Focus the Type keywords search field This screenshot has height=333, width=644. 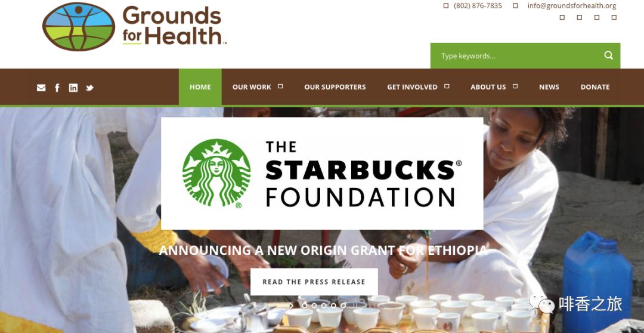(515, 55)
